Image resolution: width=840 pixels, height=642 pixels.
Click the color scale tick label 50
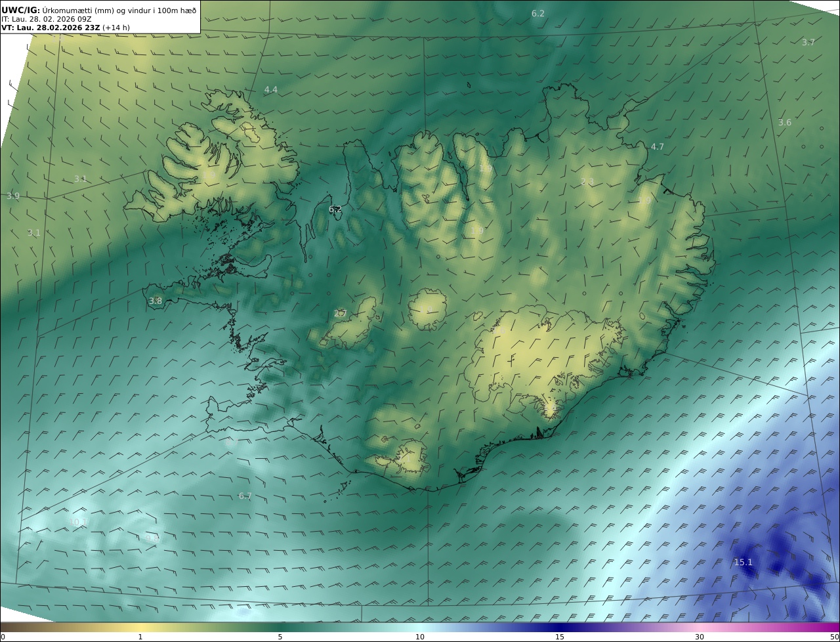[834, 637]
